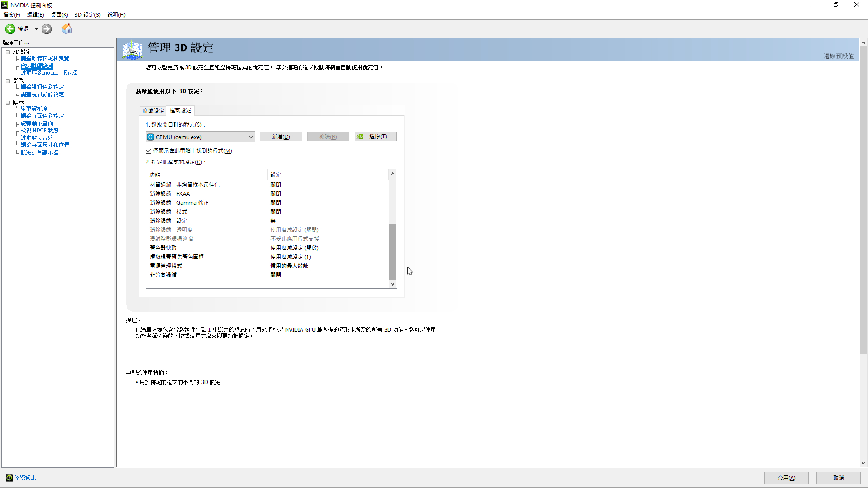868x488 pixels.
Task: Click the NVIDIA logo on the Restore button
Action: coord(360,136)
